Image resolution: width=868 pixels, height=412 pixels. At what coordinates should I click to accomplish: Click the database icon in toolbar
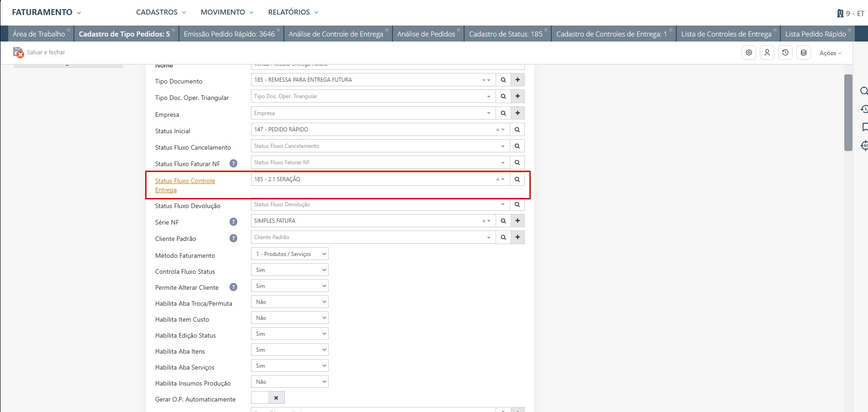pyautogui.click(x=804, y=53)
